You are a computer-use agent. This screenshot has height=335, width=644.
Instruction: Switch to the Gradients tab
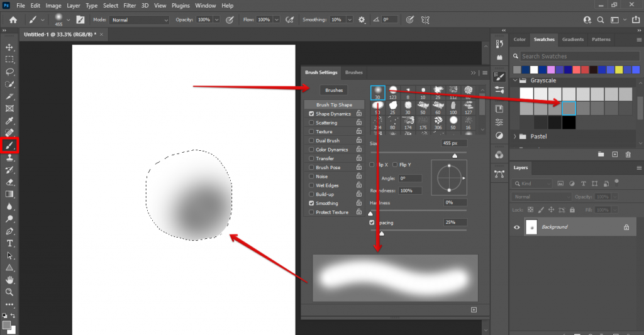(x=572, y=40)
